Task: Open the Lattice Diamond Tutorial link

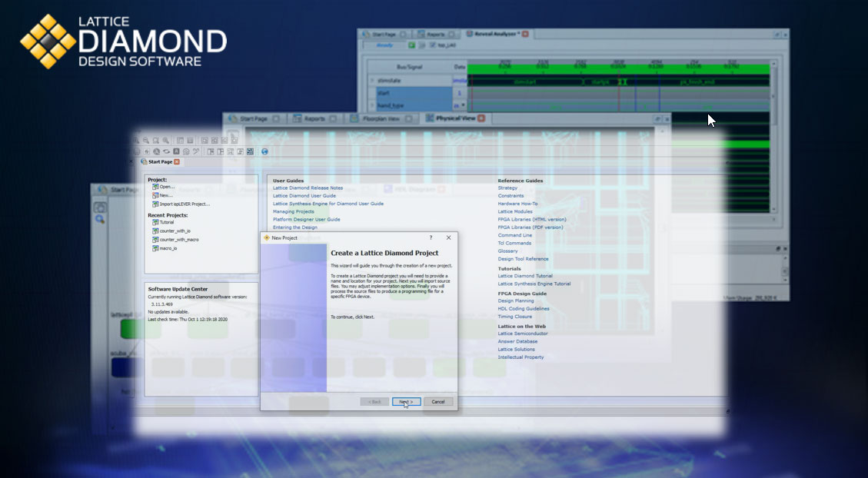Action: (x=525, y=276)
